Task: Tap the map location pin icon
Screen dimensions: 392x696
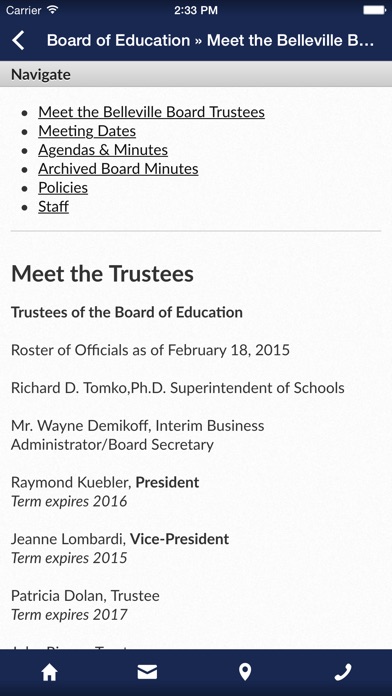Action: (245, 672)
